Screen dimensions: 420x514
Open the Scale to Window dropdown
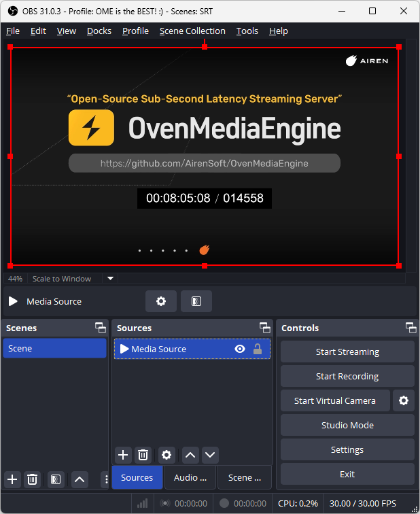[111, 278]
